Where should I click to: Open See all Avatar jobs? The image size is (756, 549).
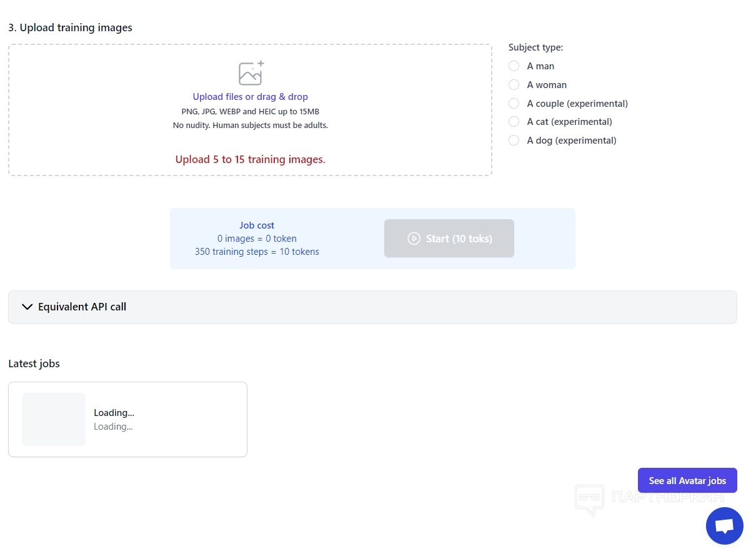click(x=687, y=480)
